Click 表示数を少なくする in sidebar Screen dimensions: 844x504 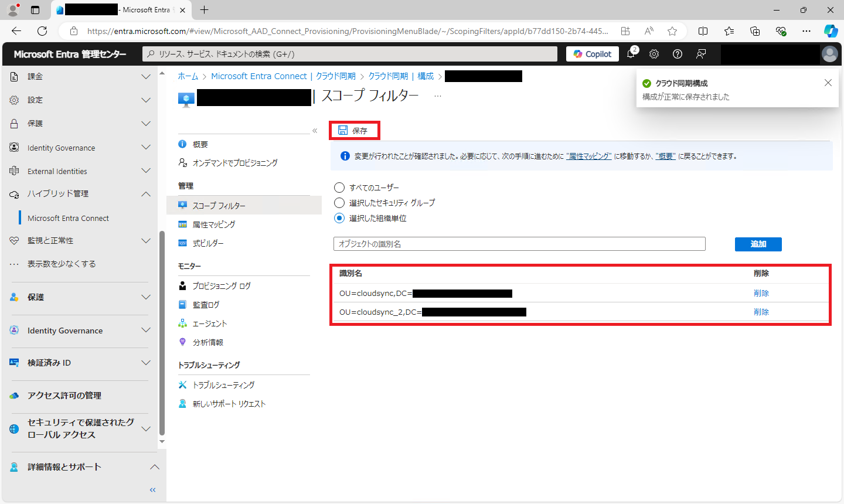[62, 264]
